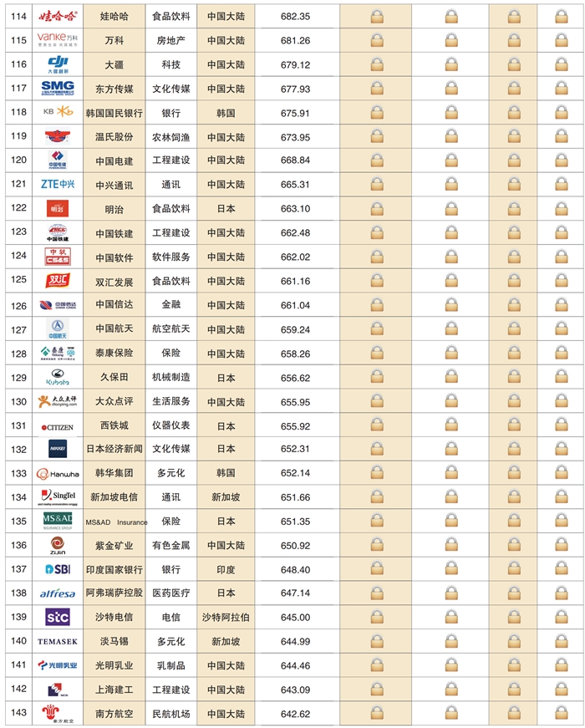Click value 655.92 in row 131
Screen dimensions: 585x728
point(295,426)
